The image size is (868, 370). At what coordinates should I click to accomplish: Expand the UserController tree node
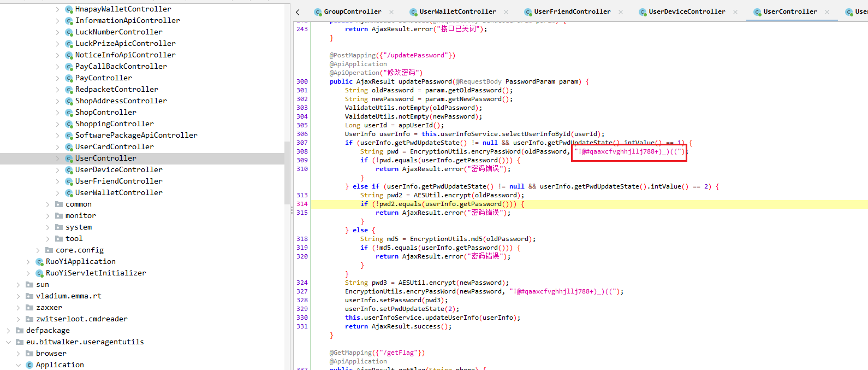click(58, 158)
